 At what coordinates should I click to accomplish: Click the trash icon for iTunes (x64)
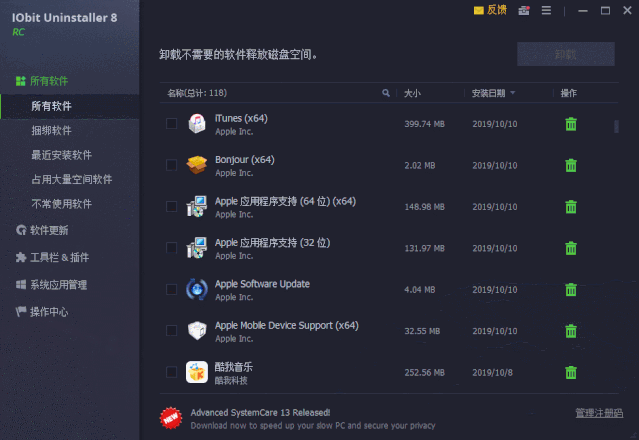point(571,124)
